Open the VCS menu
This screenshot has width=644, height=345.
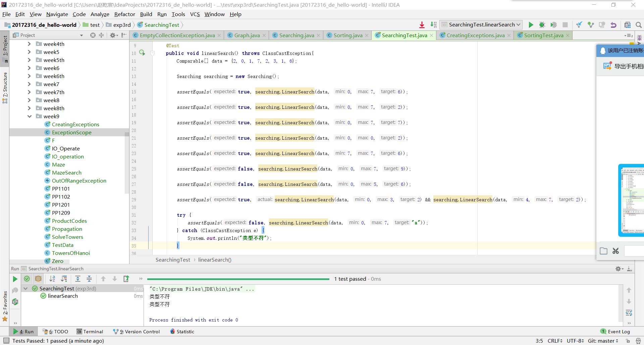[x=195, y=14]
